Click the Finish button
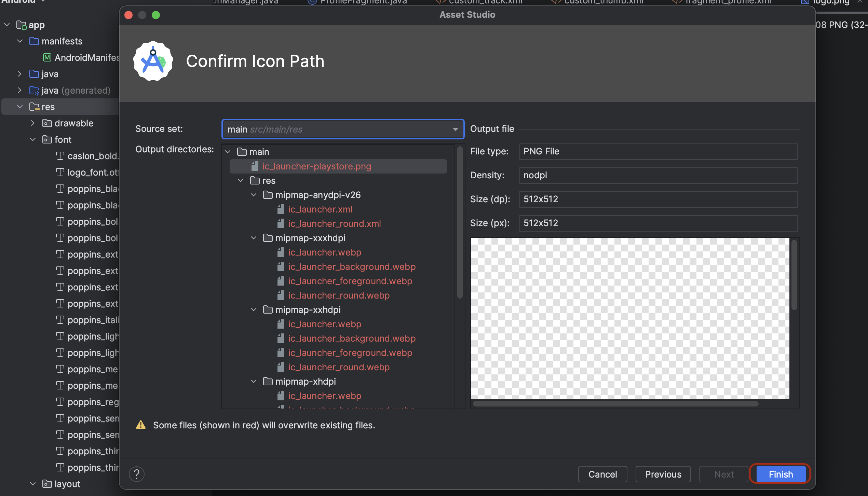This screenshot has width=868, height=496. click(x=780, y=474)
